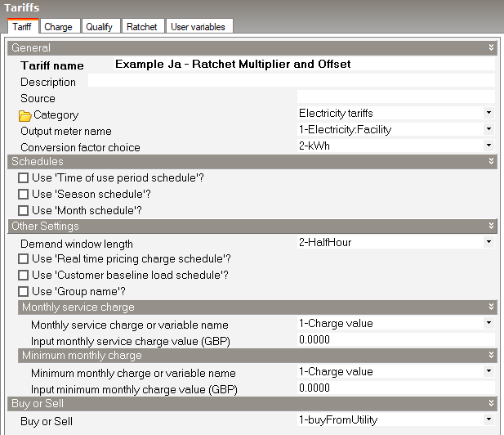Enable 'Real time pricing charge schedule'
The image size is (504, 435).
(x=24, y=259)
